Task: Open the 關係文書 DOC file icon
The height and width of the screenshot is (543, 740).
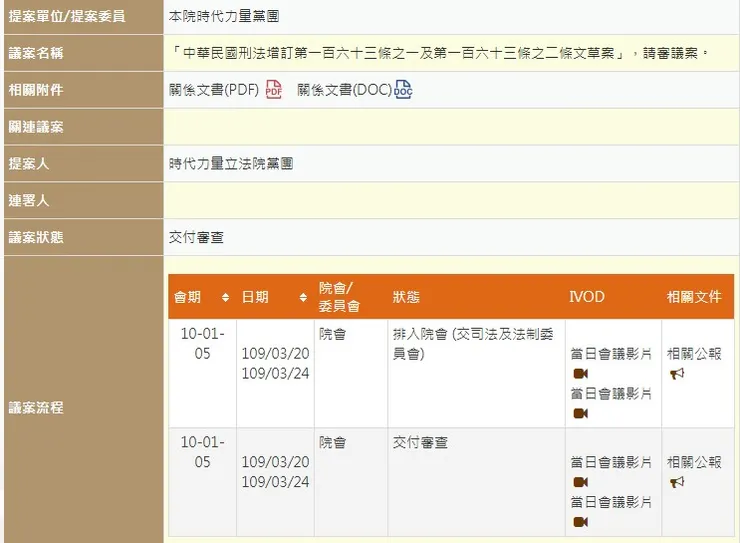Action: (x=403, y=89)
